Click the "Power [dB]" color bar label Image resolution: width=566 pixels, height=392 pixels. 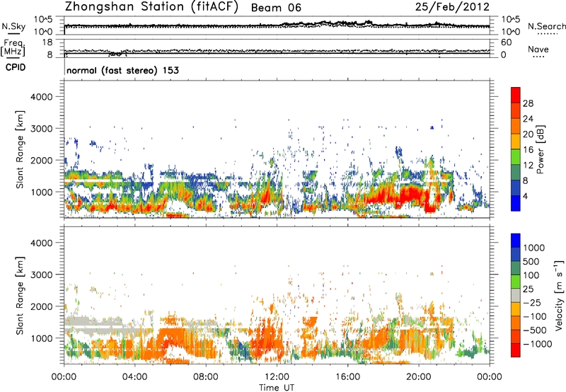pos(540,149)
